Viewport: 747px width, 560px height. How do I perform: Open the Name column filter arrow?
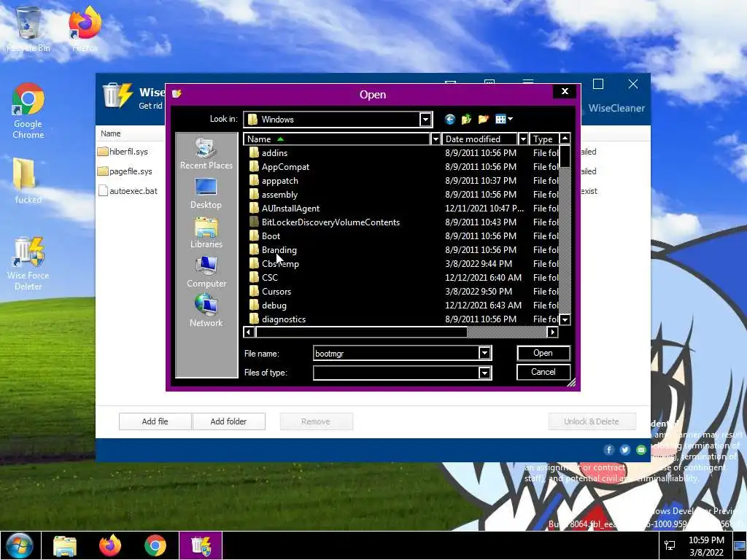pyautogui.click(x=435, y=139)
